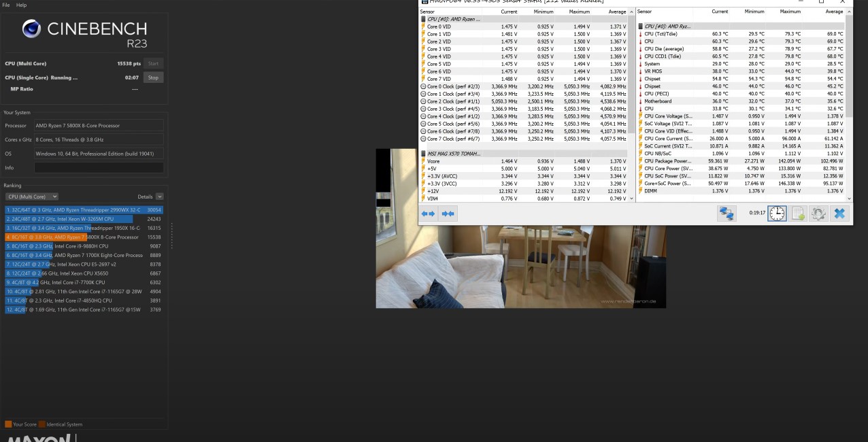This screenshot has width=868, height=442.
Task: Select the Intel Xeon X5650 ranking row
Action: pyautogui.click(x=84, y=273)
